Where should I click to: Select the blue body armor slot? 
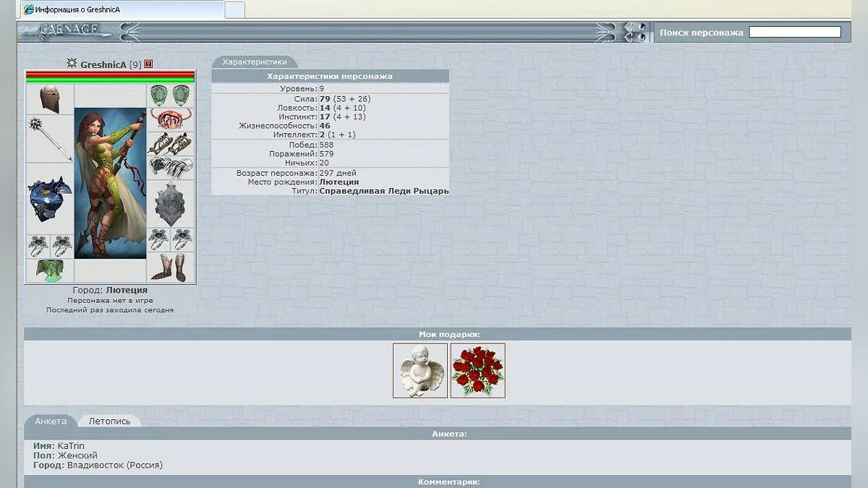50,199
